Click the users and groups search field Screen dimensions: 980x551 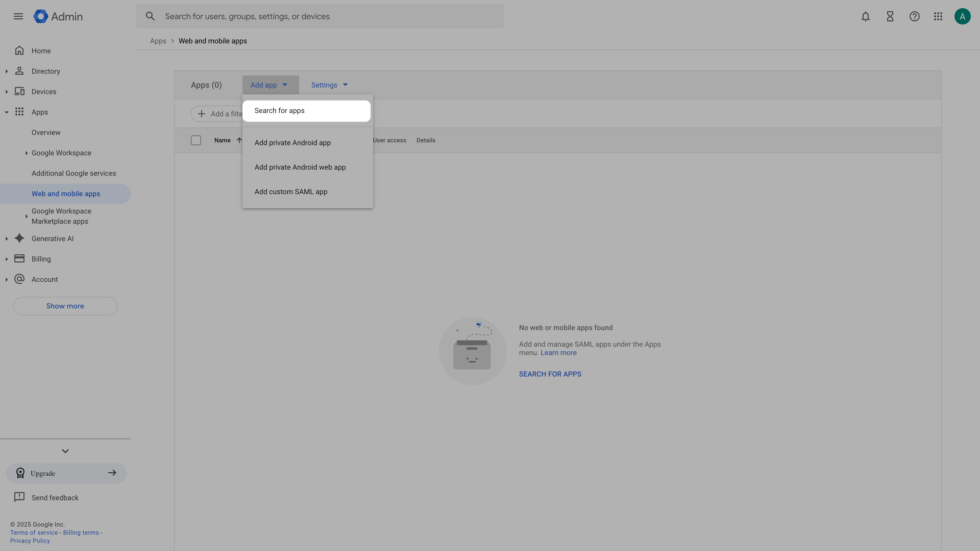320,16
